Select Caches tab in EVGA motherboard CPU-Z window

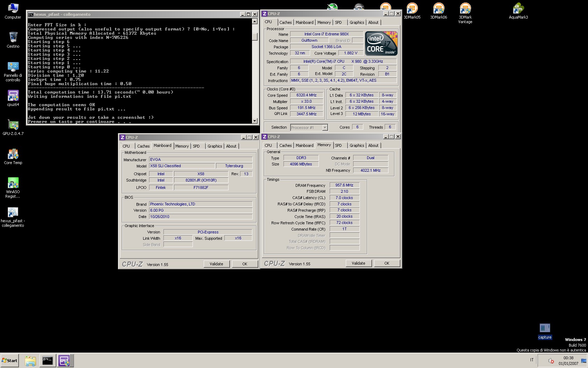[143, 146]
